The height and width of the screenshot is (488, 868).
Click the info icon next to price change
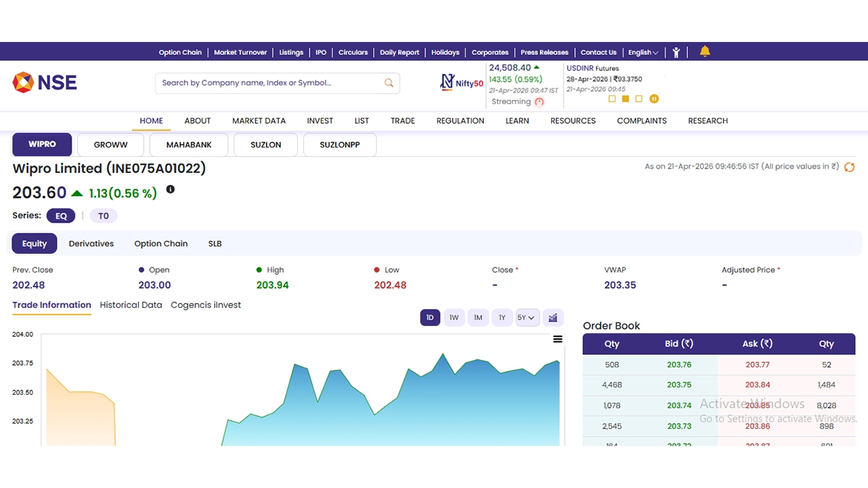171,189
